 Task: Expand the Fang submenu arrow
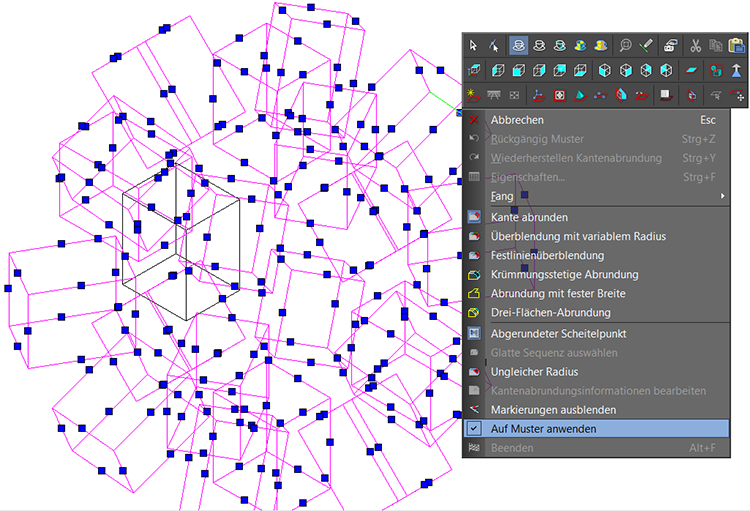click(722, 196)
